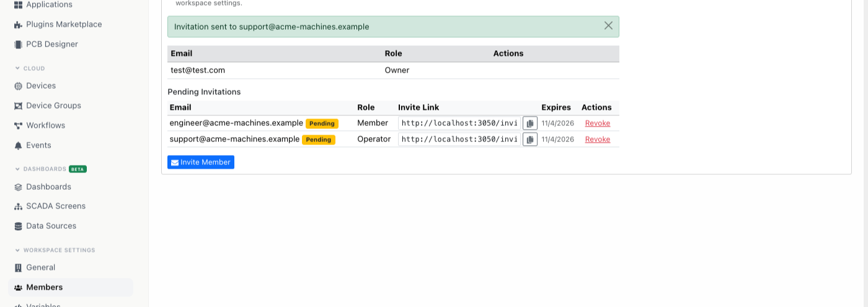The image size is (868, 307).
Task: Collapse the Cloud section chevron
Action: 17,68
